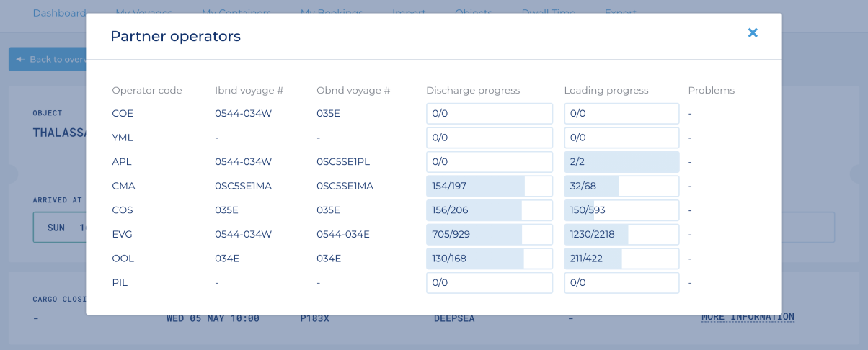Click Ibnd voyage # column header

pos(249,91)
